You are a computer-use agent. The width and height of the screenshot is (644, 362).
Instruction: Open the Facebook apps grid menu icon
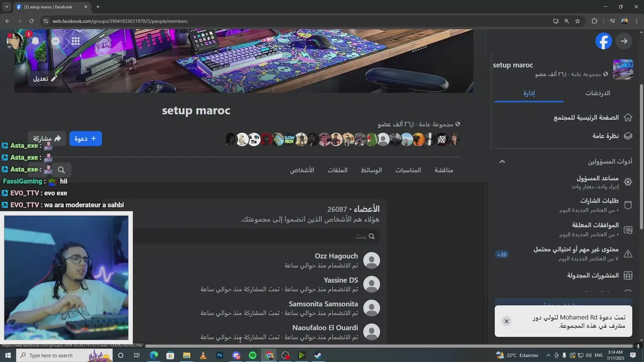(75, 41)
